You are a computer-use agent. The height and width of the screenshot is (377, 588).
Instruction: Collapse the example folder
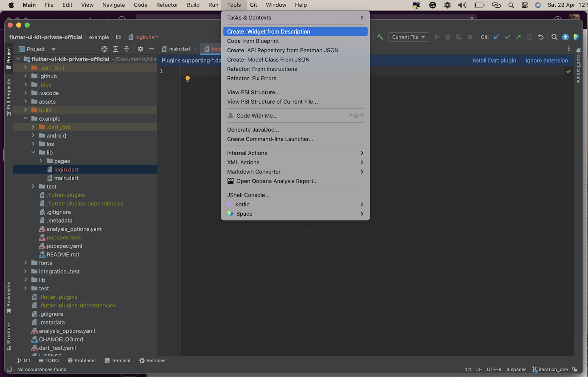26,118
